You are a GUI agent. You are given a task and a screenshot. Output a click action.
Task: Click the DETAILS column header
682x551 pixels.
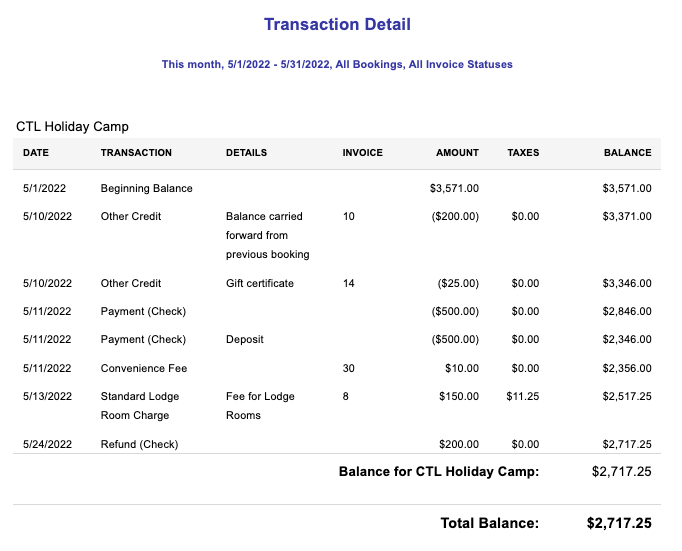[246, 153]
